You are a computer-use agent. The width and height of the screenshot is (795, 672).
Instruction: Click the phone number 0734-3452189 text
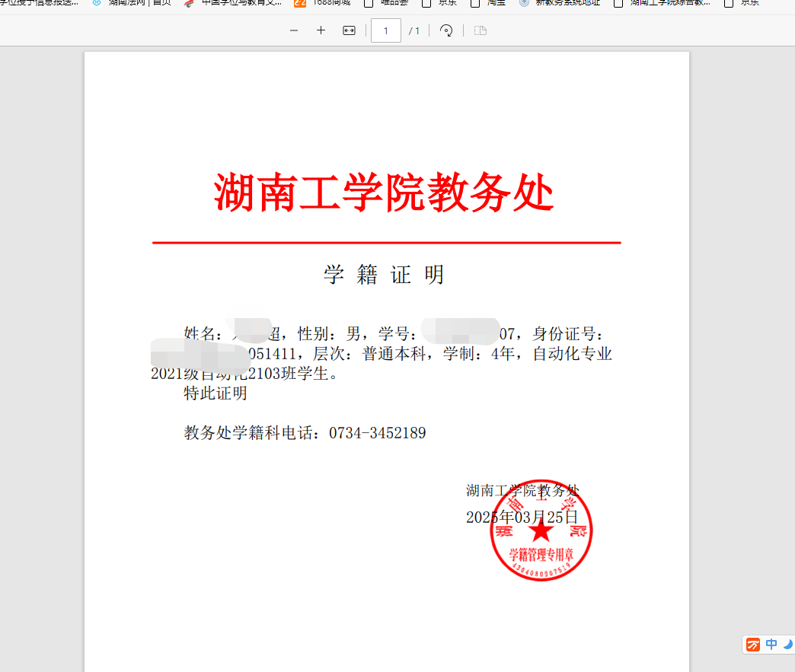coord(377,433)
